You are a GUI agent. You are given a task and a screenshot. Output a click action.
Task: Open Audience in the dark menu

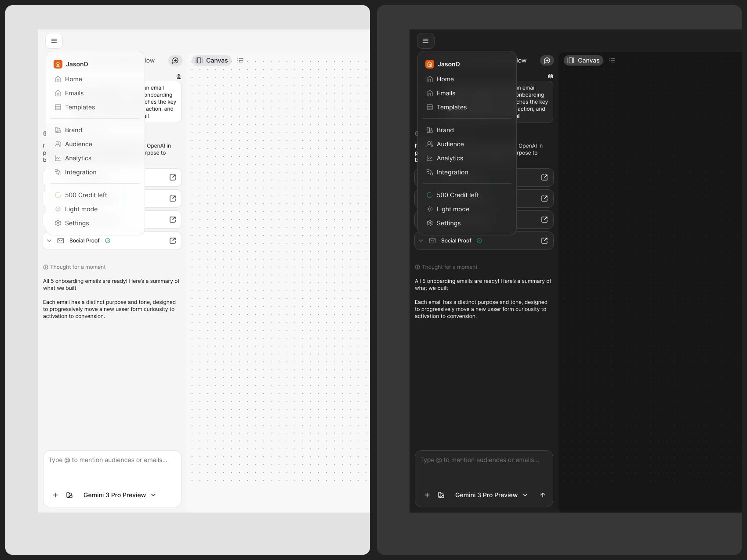coord(467,144)
